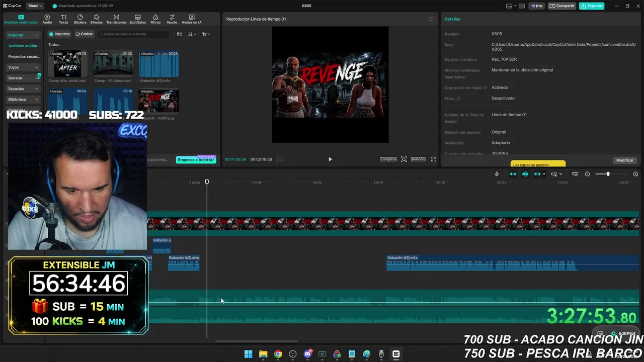Open the Efectos tab
Viewport: 644px width, 362px height.
pyautogui.click(x=97, y=19)
